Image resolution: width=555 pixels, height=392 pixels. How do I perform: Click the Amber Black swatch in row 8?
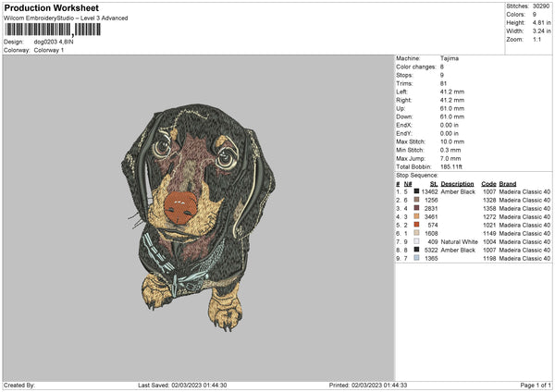coord(416,250)
